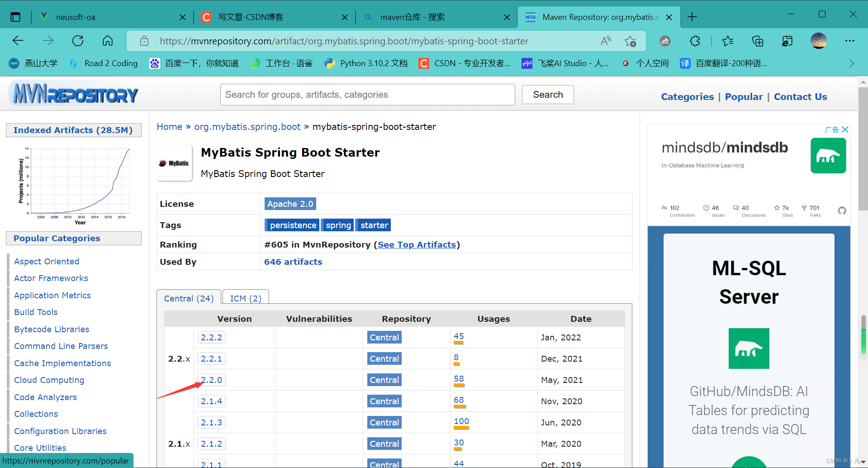Click the Apache 2.0 license tag

(x=290, y=204)
